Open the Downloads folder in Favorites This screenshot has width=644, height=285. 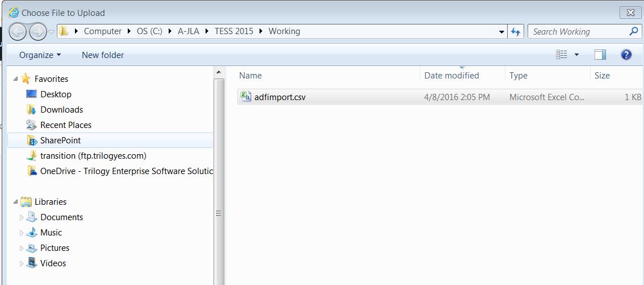(61, 110)
